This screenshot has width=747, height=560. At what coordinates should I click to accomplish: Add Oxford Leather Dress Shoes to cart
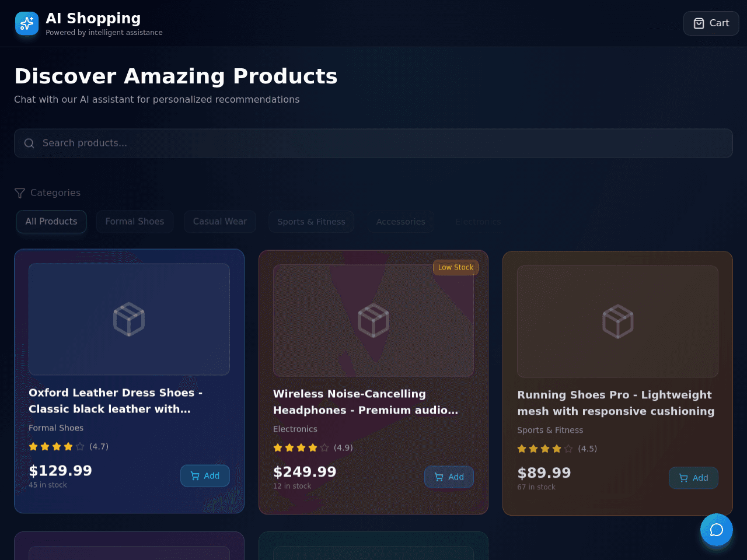coord(205,476)
